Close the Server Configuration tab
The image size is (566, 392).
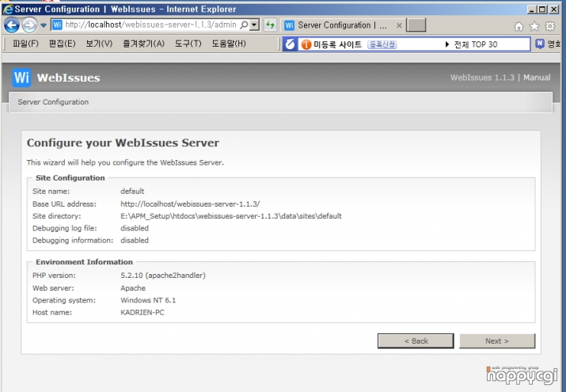399,25
